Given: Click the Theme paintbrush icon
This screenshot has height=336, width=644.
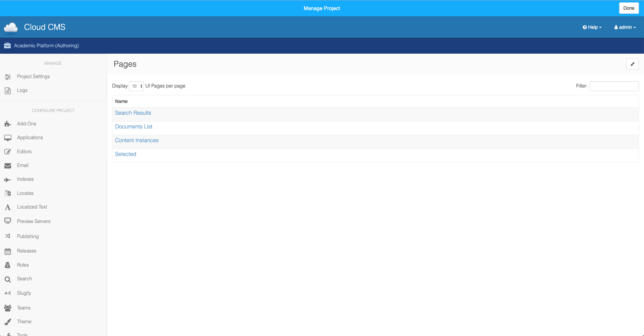Looking at the screenshot, I should coord(8,322).
